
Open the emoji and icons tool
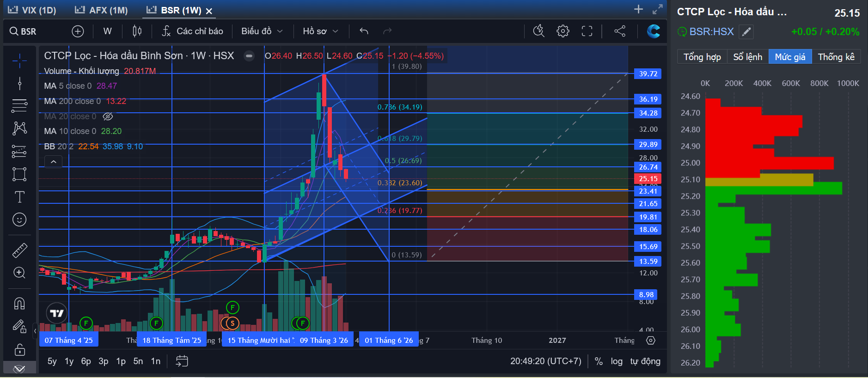(19, 219)
